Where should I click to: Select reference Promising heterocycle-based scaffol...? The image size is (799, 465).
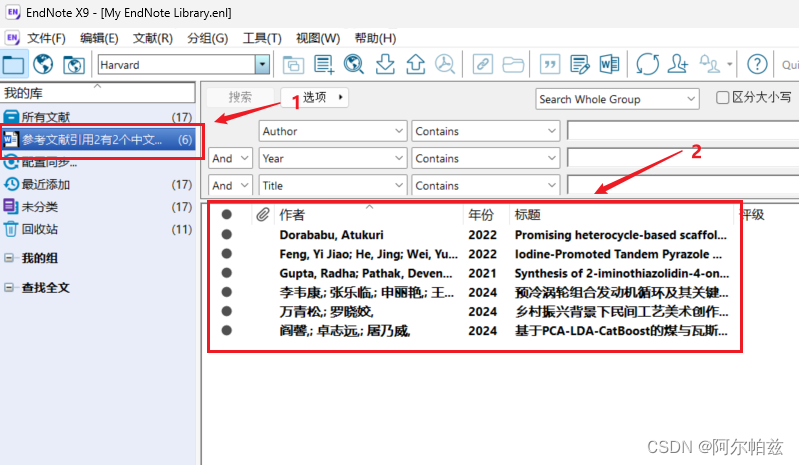pyautogui.click(x=621, y=235)
